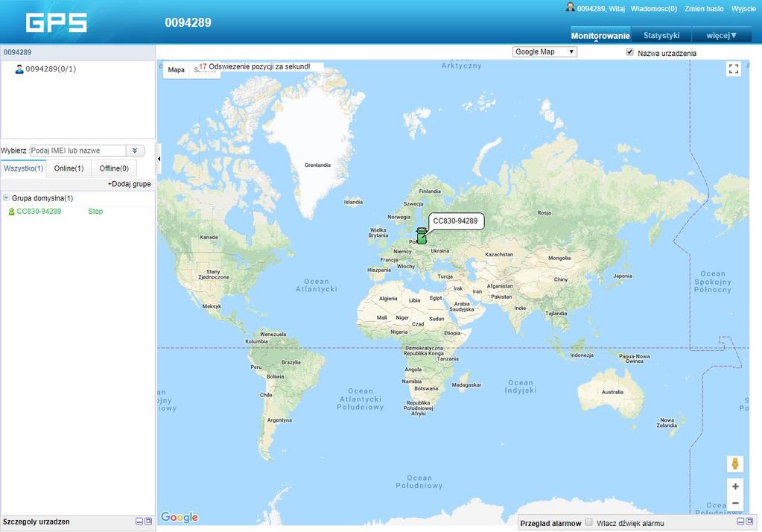Click Australia label on map
Image resolution: width=762 pixels, height=532 pixels.
(612, 392)
